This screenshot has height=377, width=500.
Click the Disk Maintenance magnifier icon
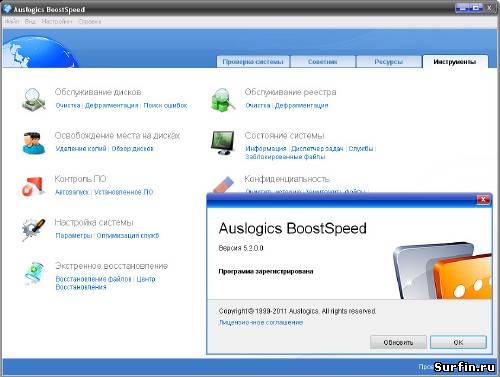pyautogui.click(x=33, y=99)
